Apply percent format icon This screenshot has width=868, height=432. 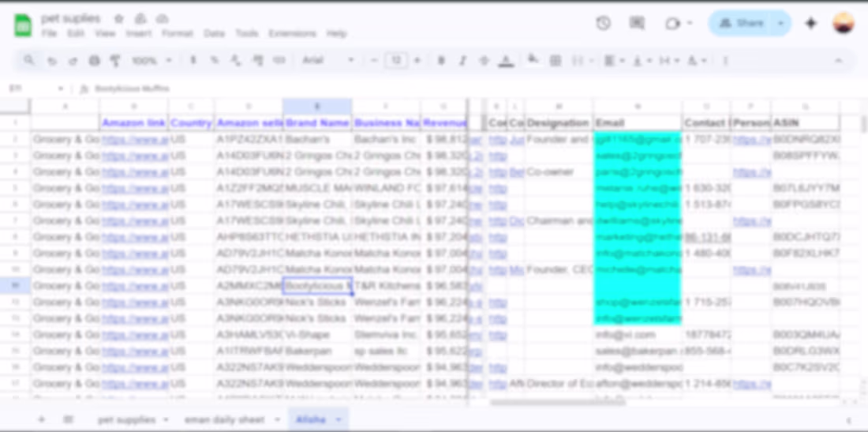[214, 60]
